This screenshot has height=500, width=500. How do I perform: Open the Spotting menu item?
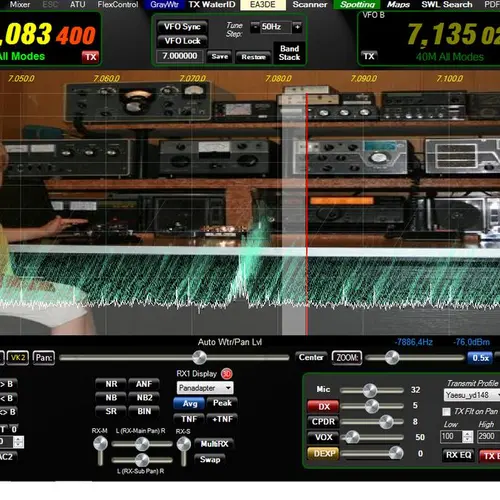[x=358, y=5]
